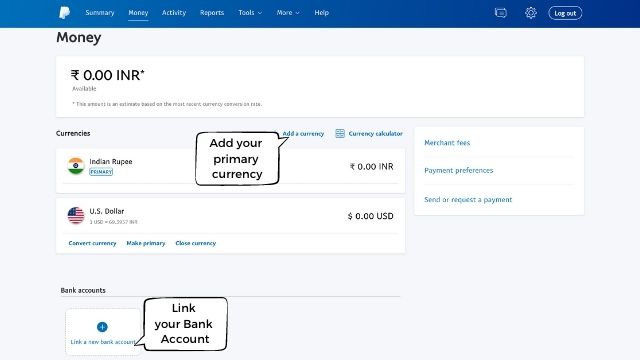Click the U.S. flag icon
This screenshot has height=360, width=640.
pos(76,216)
